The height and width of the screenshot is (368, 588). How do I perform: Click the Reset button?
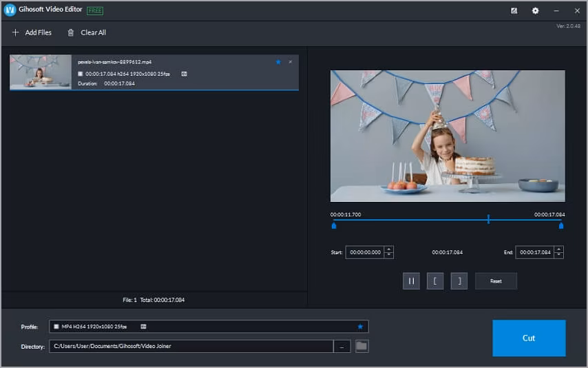pos(496,280)
